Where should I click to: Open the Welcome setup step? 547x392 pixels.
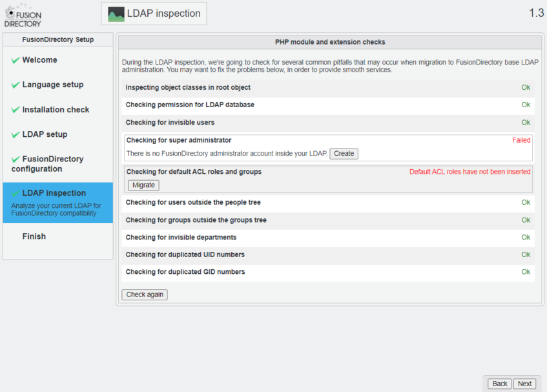tap(39, 60)
